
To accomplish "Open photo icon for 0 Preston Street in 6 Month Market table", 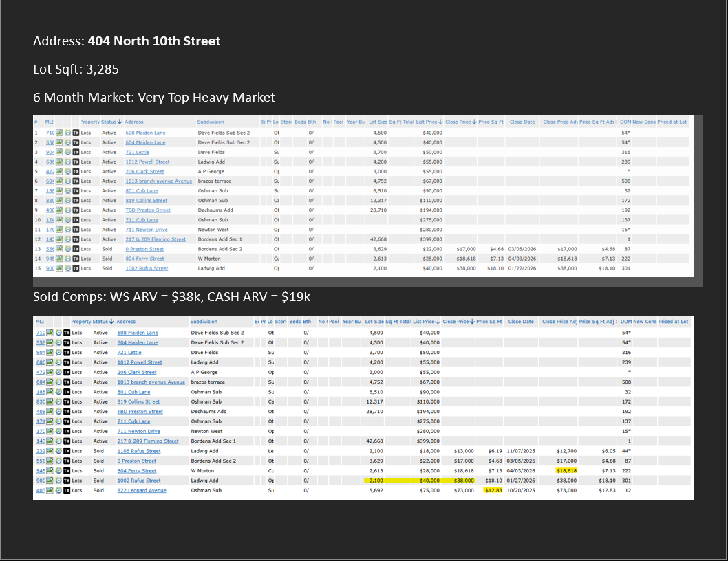I will click(x=59, y=249).
